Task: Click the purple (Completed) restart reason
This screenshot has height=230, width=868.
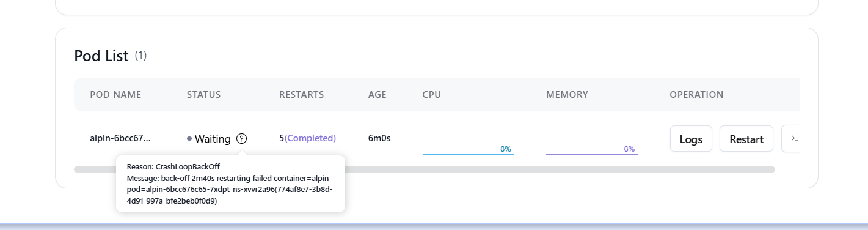Action: 310,138
